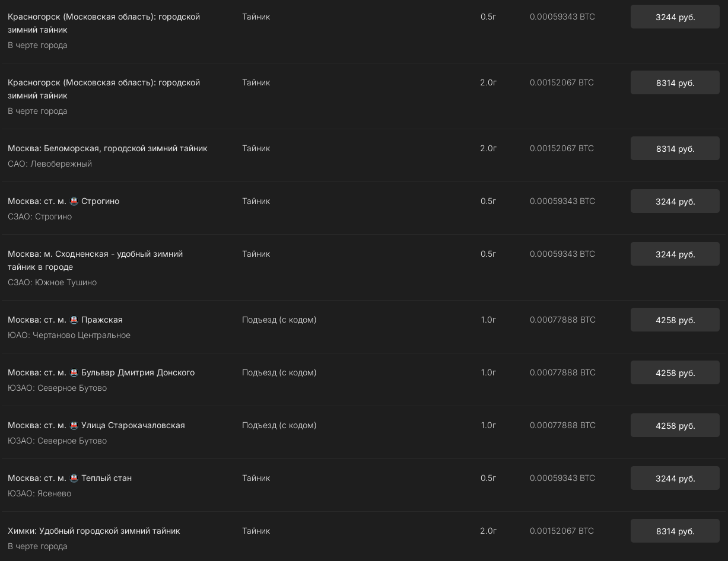Click the metro icon beside Строгино

pyautogui.click(x=74, y=202)
